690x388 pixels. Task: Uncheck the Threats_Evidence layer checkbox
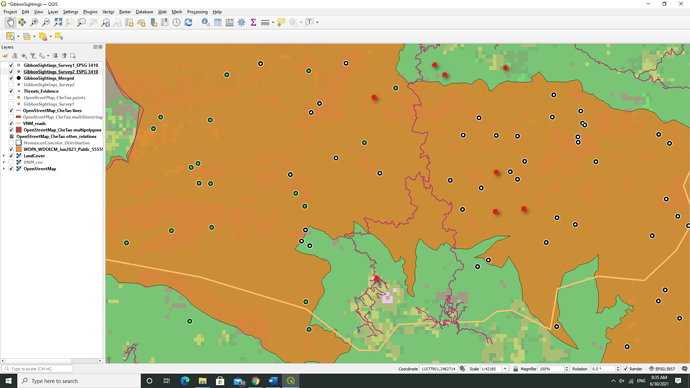click(x=11, y=91)
